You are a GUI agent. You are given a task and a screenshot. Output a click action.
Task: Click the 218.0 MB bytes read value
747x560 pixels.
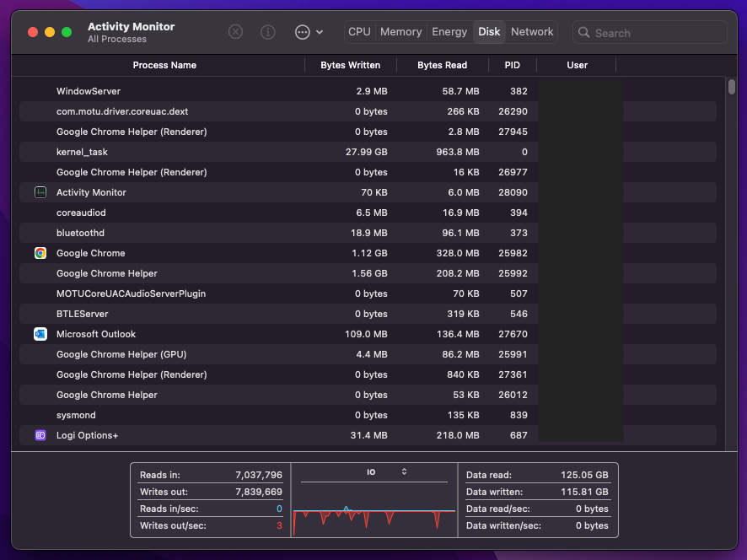click(x=458, y=436)
